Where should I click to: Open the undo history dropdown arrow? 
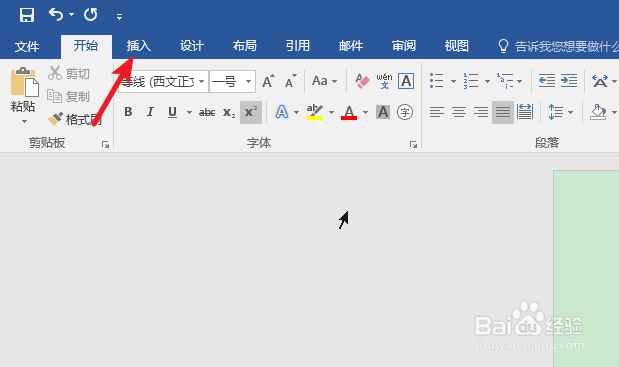coord(71,15)
